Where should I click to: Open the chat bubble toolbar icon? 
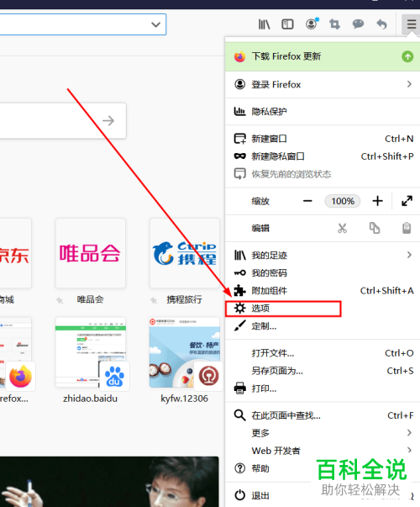[x=358, y=24]
